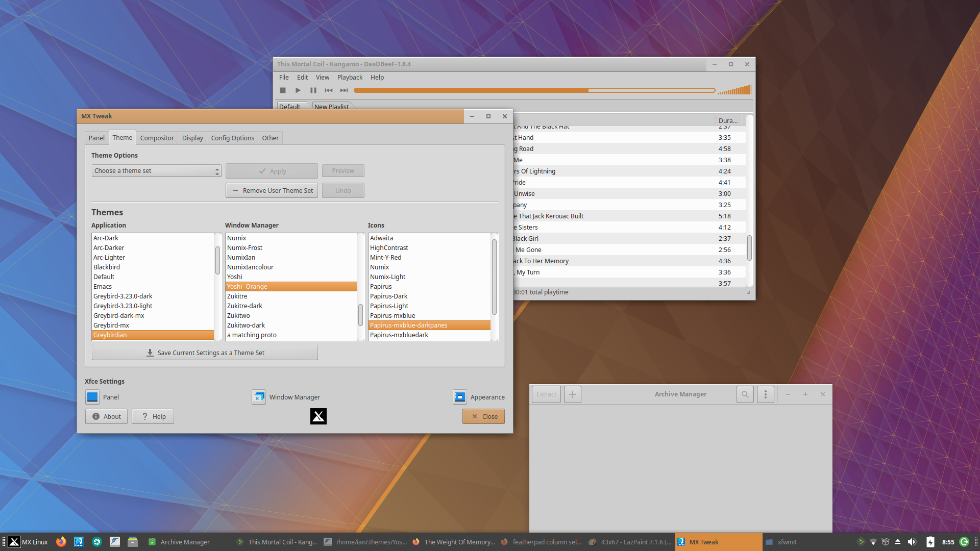
Task: Click the play button in DeaDBeeF
Action: point(298,90)
